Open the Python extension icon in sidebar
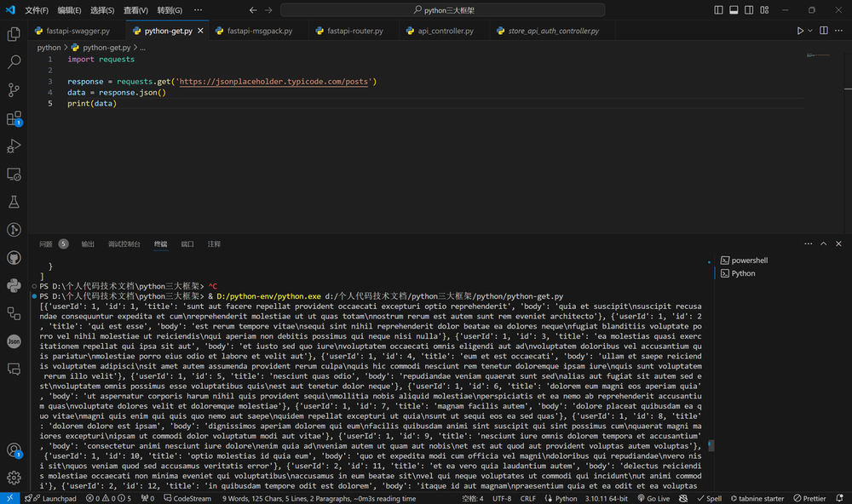The height and width of the screenshot is (504, 852). 14,285
